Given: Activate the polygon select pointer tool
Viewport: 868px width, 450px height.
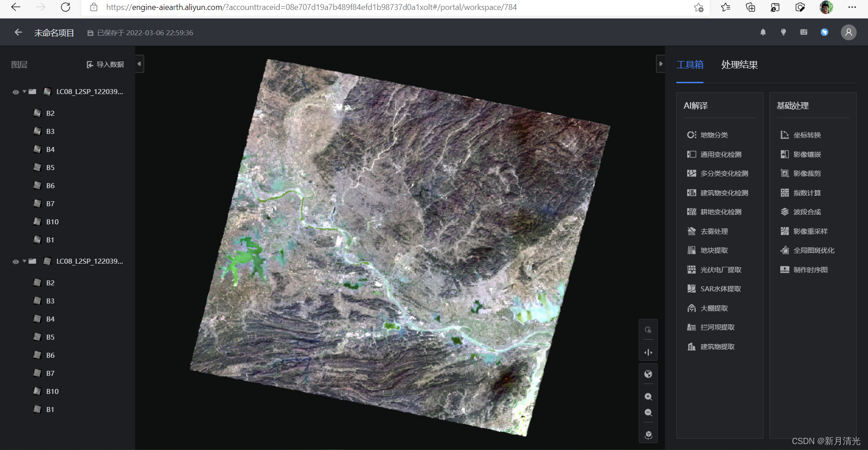Looking at the screenshot, I should click(x=648, y=330).
